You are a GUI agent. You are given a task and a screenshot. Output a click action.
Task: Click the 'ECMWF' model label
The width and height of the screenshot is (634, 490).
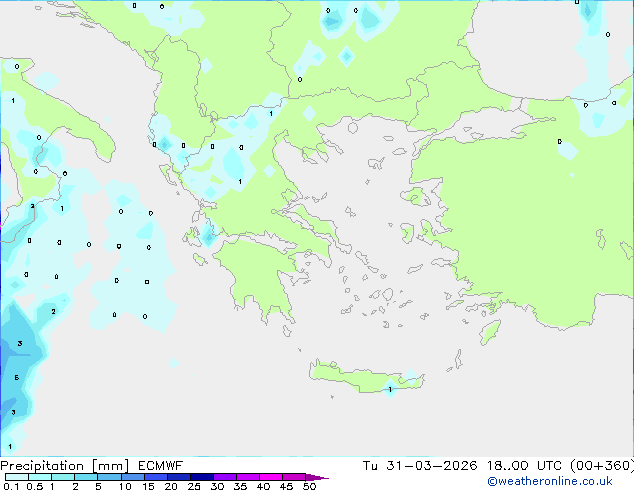point(161,466)
